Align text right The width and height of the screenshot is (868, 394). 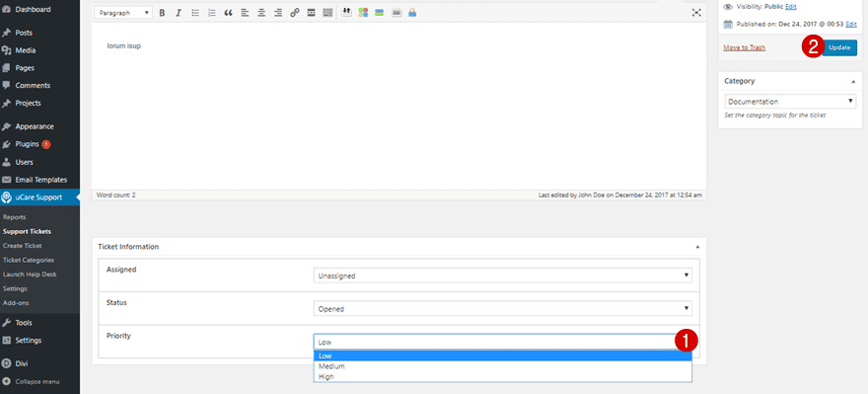click(x=278, y=13)
